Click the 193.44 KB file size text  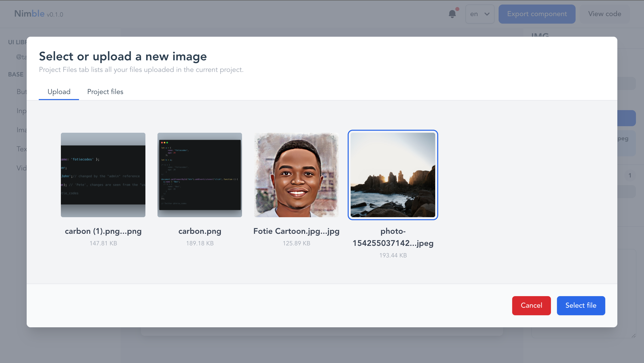[393, 255]
